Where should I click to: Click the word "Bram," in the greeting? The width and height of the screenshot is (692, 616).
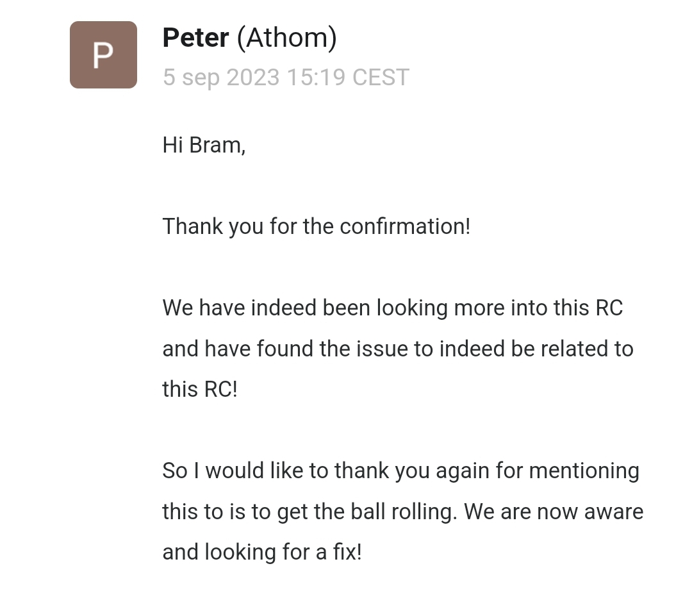pyautogui.click(x=217, y=145)
